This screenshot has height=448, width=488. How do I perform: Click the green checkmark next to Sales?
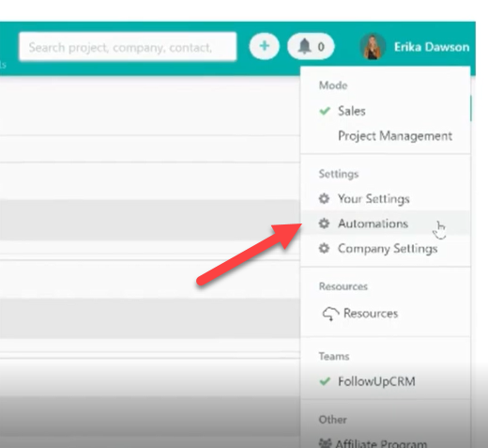pyautogui.click(x=325, y=111)
